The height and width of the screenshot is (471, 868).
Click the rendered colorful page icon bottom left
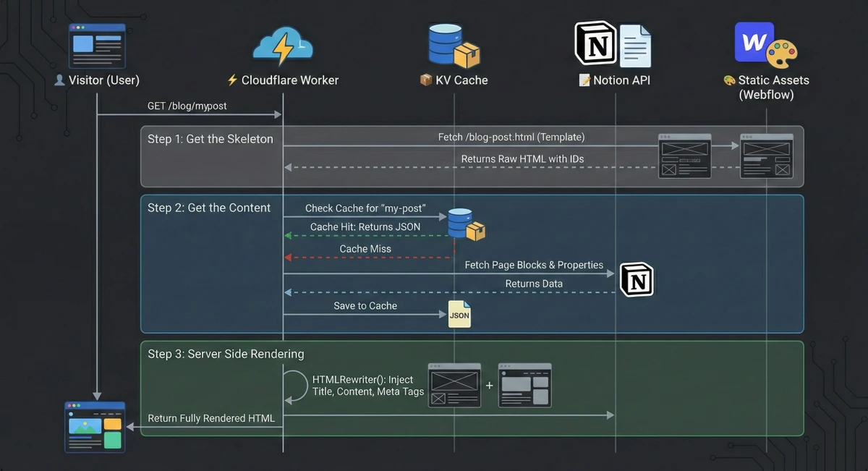coord(95,427)
